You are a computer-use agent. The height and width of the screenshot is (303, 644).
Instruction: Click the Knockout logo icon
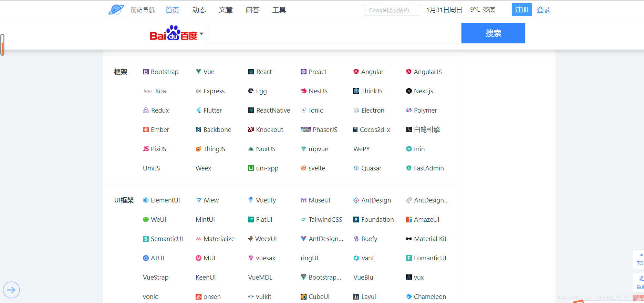click(251, 129)
